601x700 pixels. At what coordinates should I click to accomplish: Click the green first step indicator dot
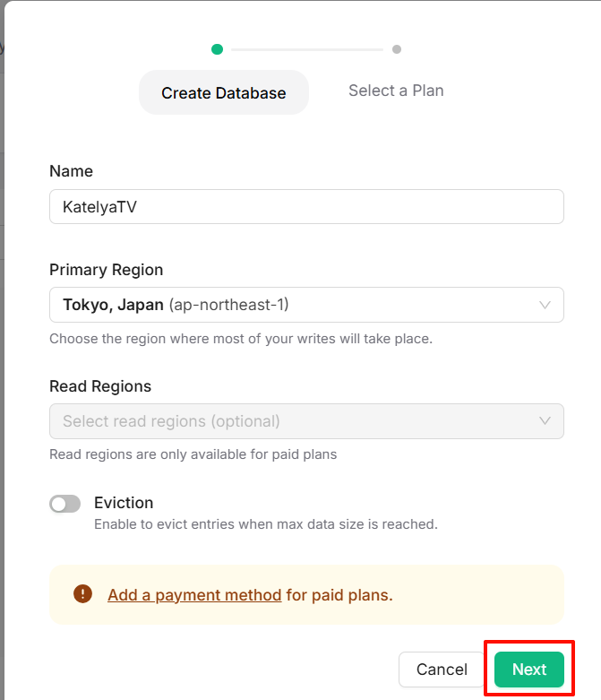[217, 49]
